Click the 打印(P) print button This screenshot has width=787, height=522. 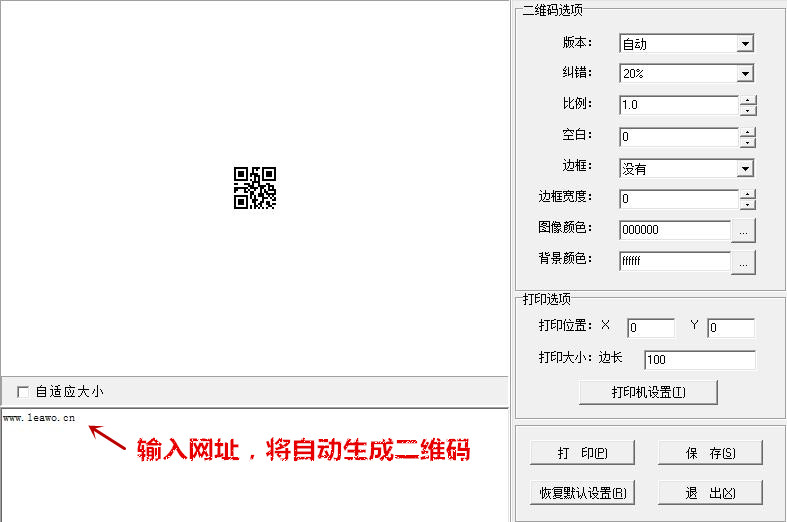click(583, 453)
